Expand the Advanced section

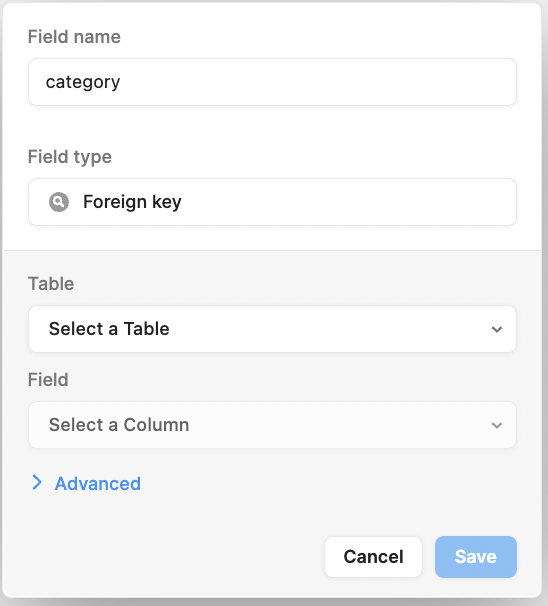86,483
